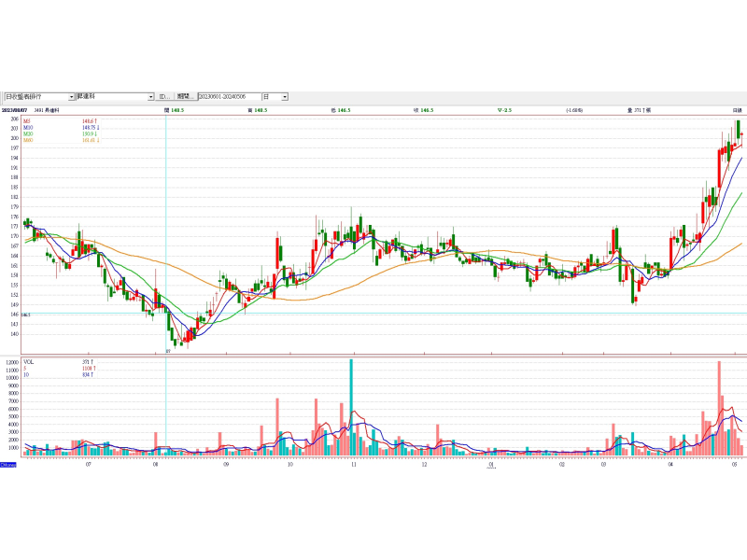Select the blue 10-day volume average label
The image size is (747, 560).
(x=26, y=373)
